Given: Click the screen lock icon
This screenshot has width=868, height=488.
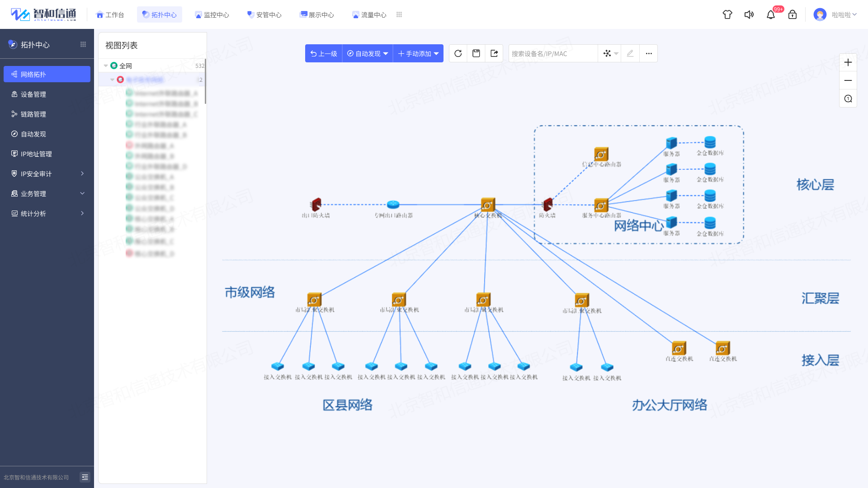Looking at the screenshot, I should click(793, 14).
